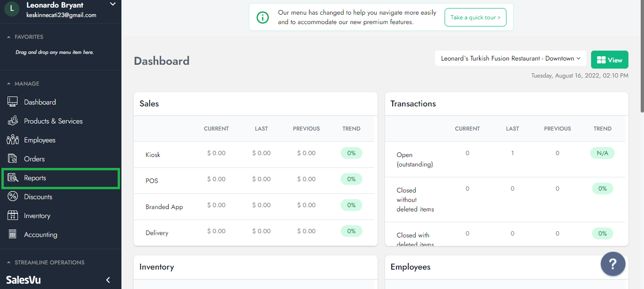Click the Discounts percent icon

(x=13, y=197)
